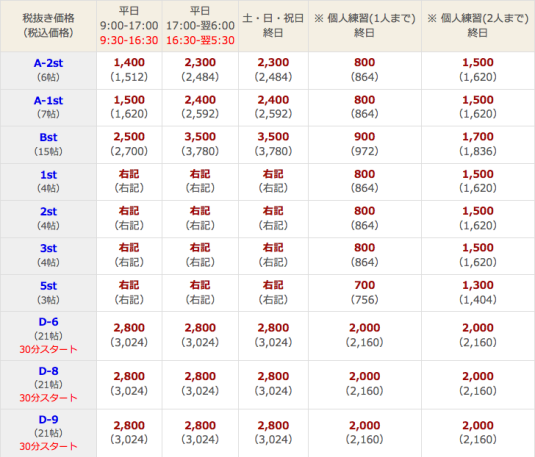The width and height of the screenshot is (535, 457).
Task: Click the Bst studio link
Action: 48,137
